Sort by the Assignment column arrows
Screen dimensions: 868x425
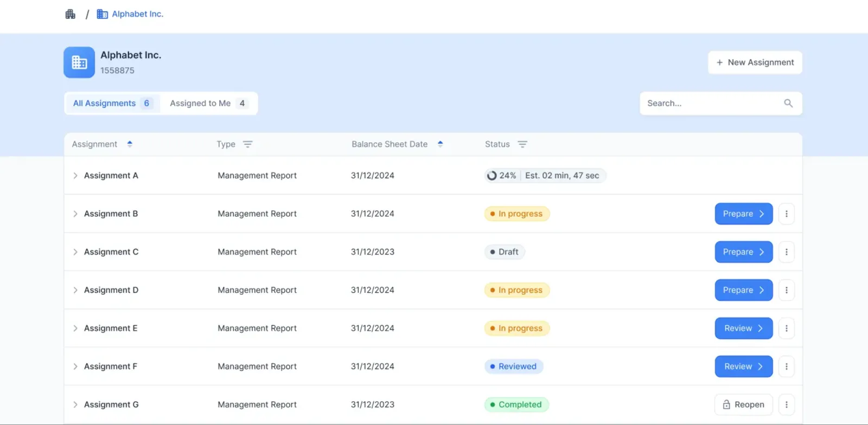click(130, 144)
